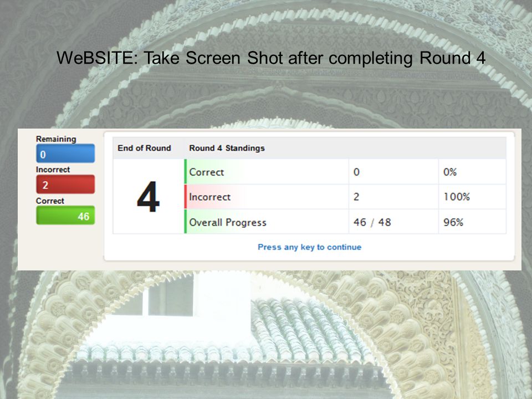Click the incorrect count '2' in standings table
The height and width of the screenshot is (399, 532).
tap(356, 197)
